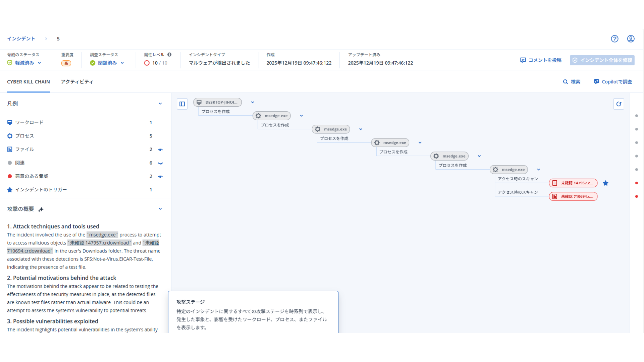Open the help icon in the top bar
The width and height of the screenshot is (644, 362).
pyautogui.click(x=615, y=39)
